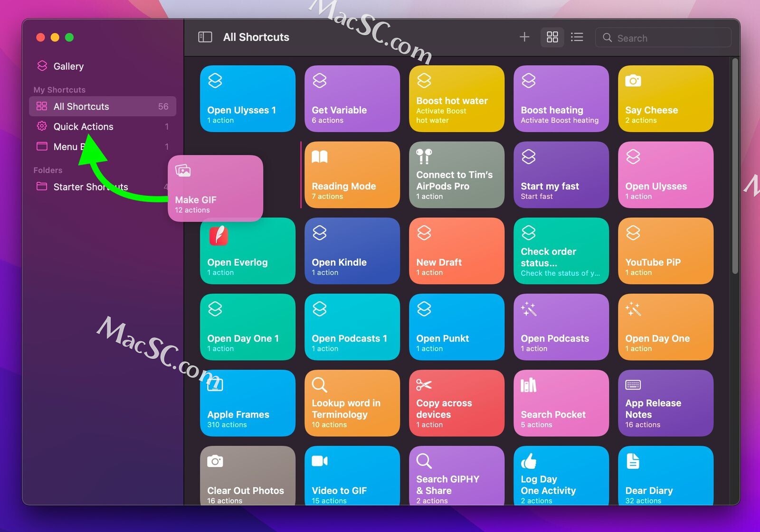Click the All Shortcuts window title
Screen dimensions: 760x532
pos(256,37)
